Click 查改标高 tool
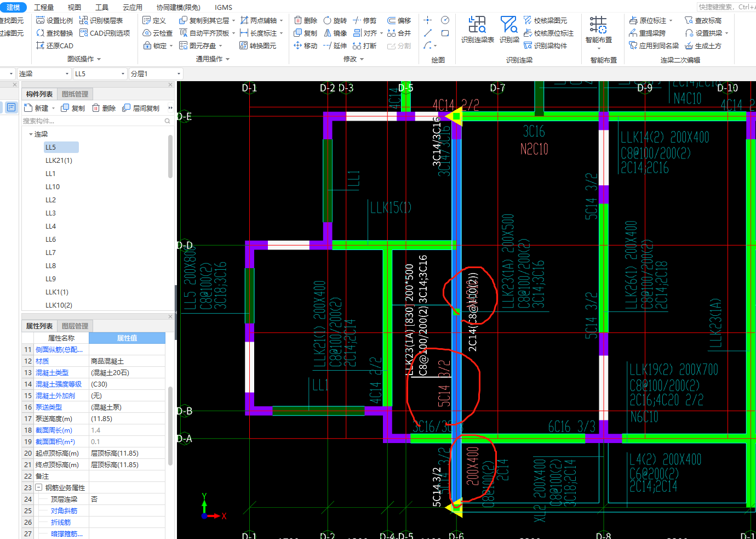The image size is (756, 539). coord(703,20)
